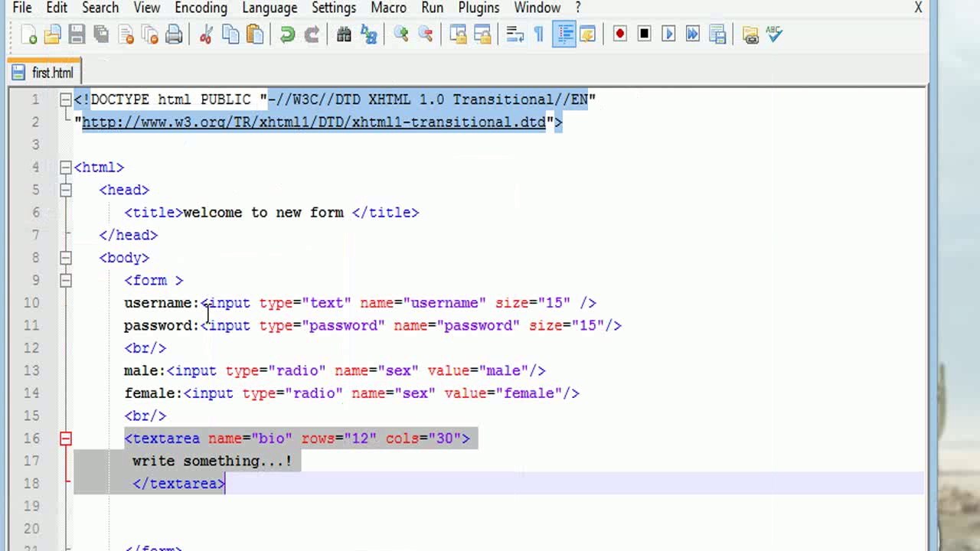Click the Replace icon
980x551 pixels.
[368, 34]
